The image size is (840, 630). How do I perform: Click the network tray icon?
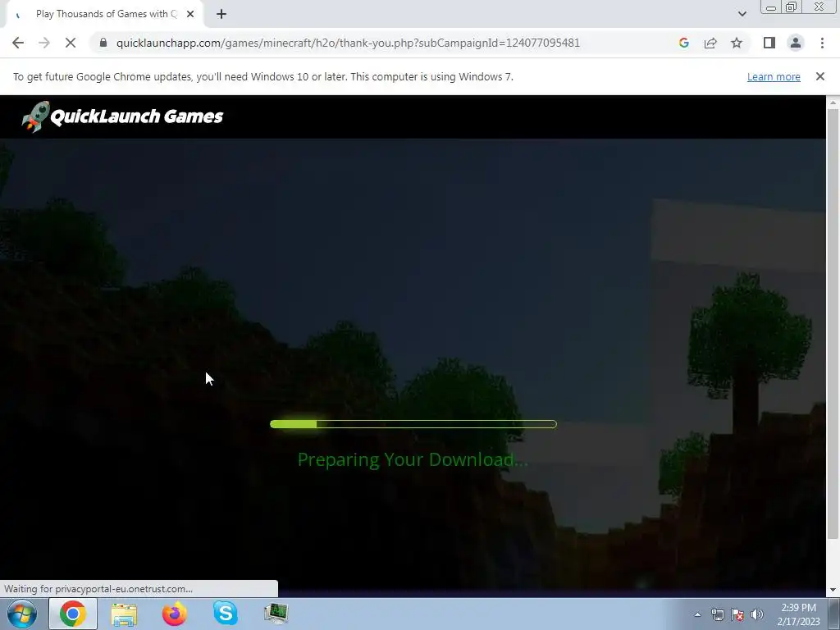[x=717, y=614]
